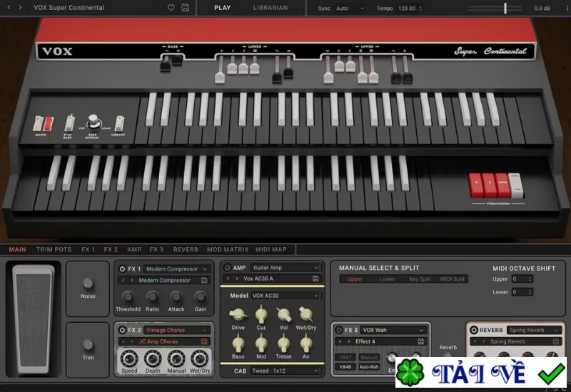This screenshot has height=392, width=571.
Task: Save the Spring Reverb preset
Action: coord(556,341)
